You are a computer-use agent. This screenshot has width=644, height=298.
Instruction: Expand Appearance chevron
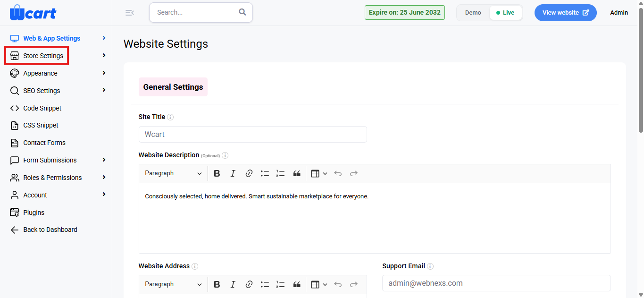104,73
